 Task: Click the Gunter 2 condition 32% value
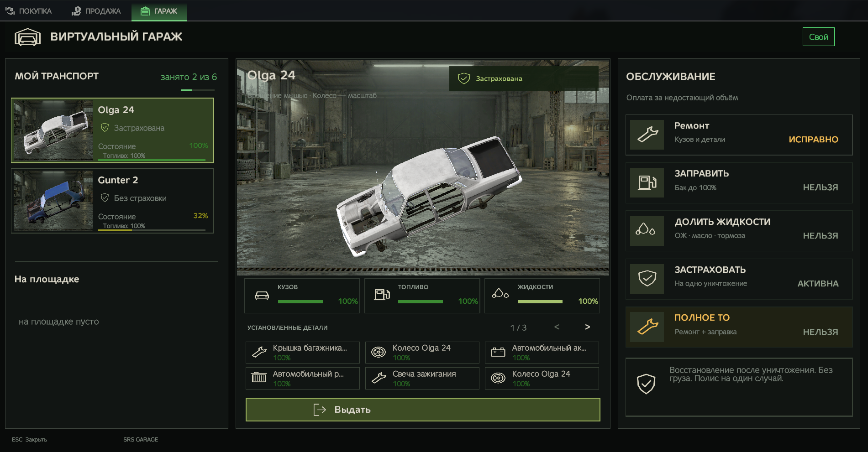200,216
